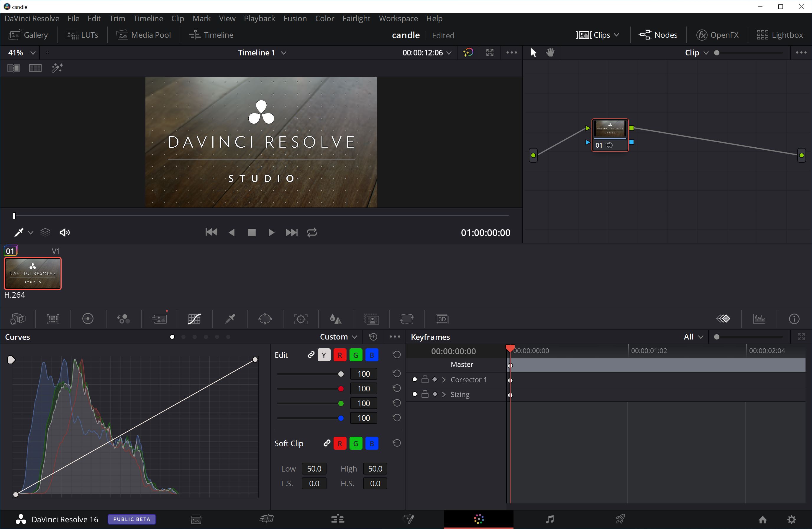Toggle auto keyframe dot for Sizing
The width and height of the screenshot is (812, 529).
click(414, 394)
